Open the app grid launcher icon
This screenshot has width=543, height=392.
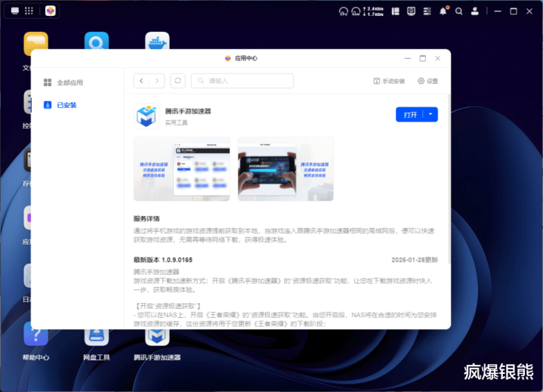coord(29,11)
